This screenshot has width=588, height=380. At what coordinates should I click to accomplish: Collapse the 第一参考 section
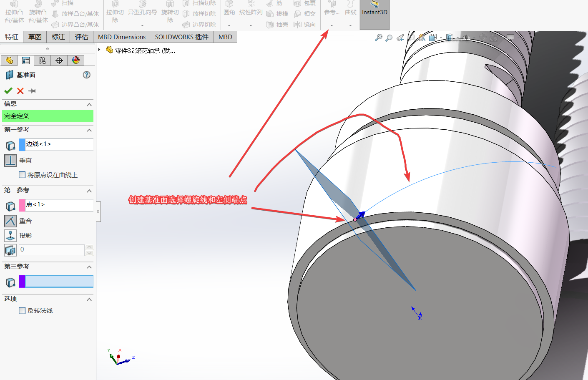(89, 130)
